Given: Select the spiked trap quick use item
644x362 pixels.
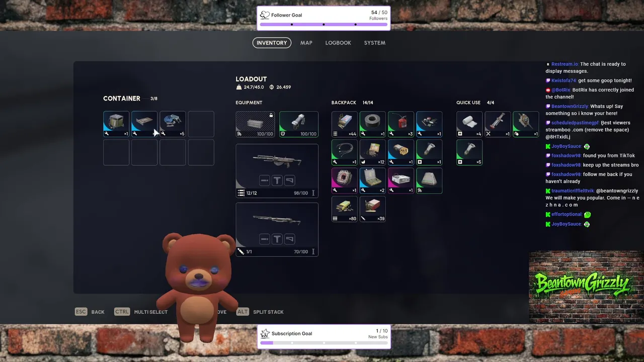Looking at the screenshot, I should (x=526, y=124).
